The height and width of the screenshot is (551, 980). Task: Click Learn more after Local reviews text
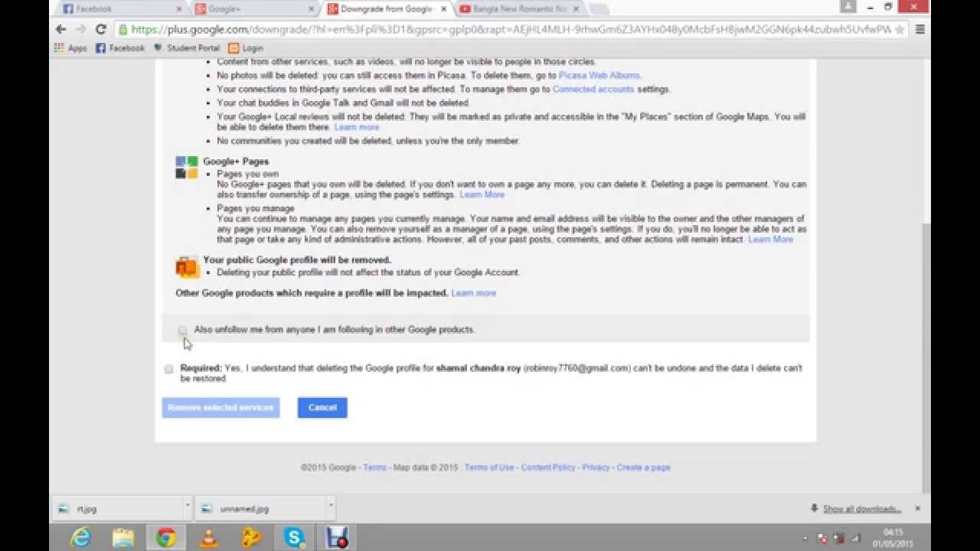click(357, 127)
